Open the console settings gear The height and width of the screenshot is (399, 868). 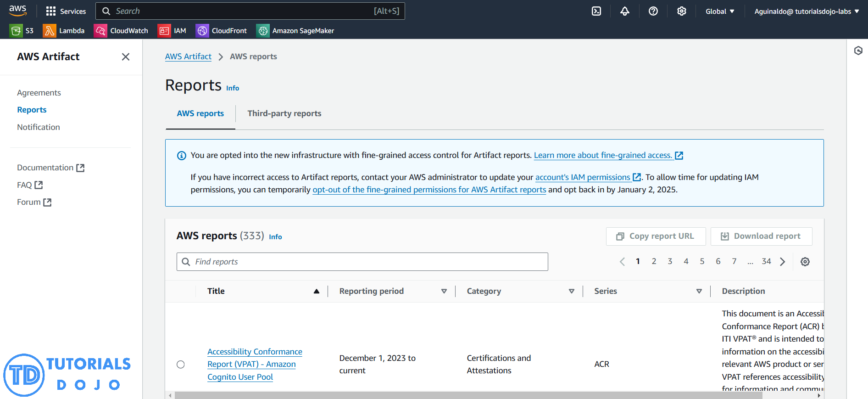[x=681, y=11]
